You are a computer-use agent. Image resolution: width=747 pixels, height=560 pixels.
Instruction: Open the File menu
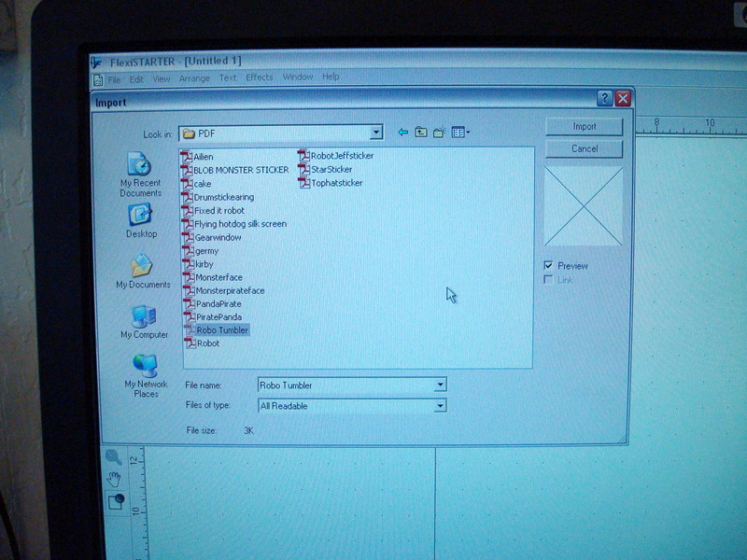(x=114, y=79)
